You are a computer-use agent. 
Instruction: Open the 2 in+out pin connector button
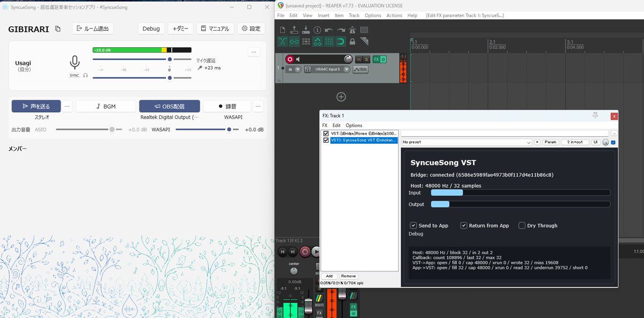574,142
